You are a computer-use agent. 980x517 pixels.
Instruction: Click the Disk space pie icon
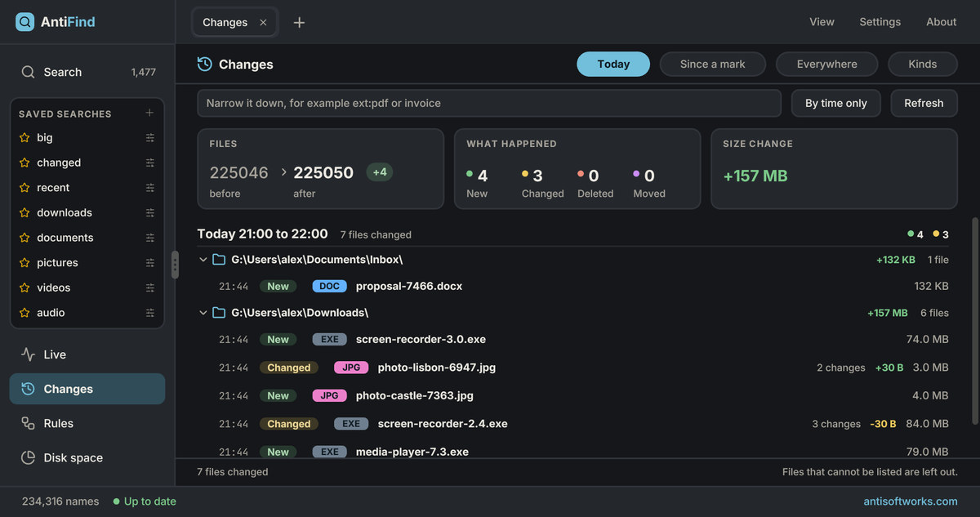click(28, 457)
